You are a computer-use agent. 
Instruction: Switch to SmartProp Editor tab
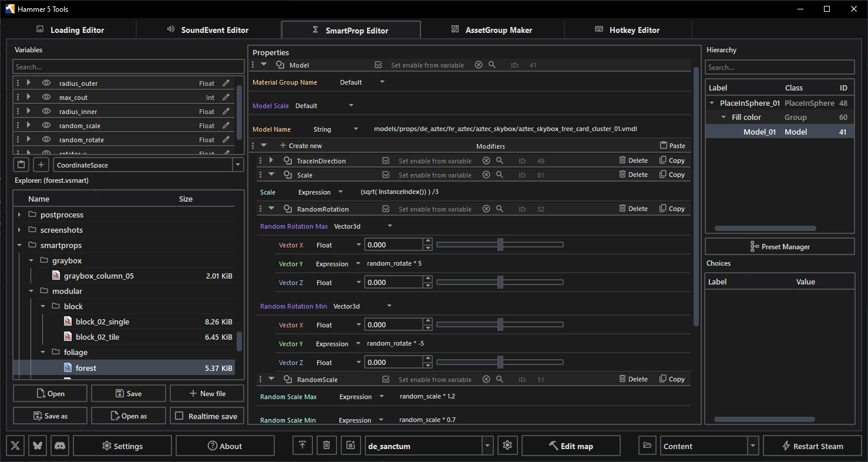coord(351,30)
